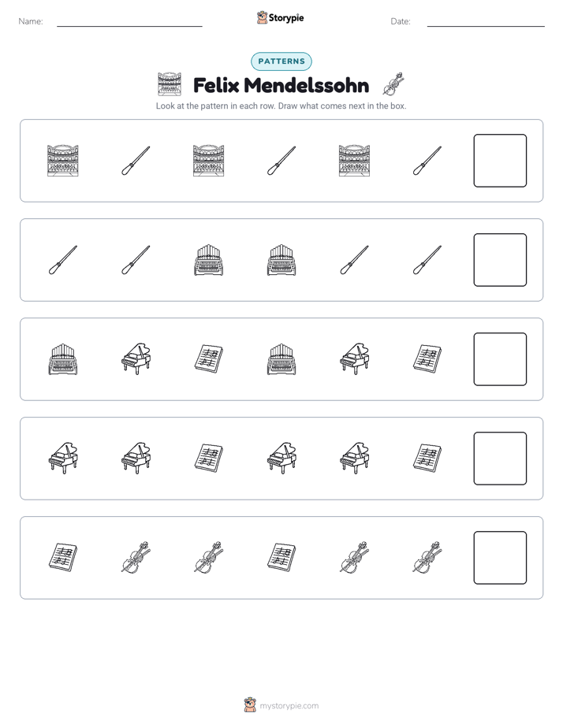Click the fourth row's empty answer box
Screen dimensions: 563x728
coord(500,459)
